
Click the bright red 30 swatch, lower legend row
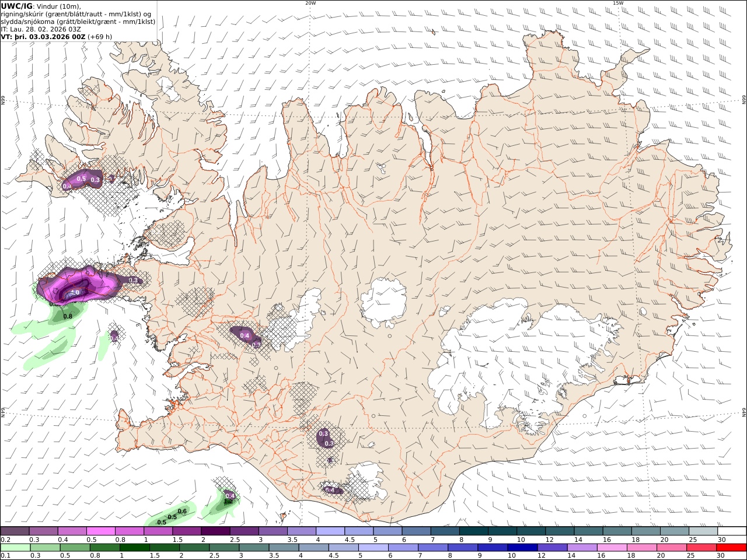[x=731, y=548]
